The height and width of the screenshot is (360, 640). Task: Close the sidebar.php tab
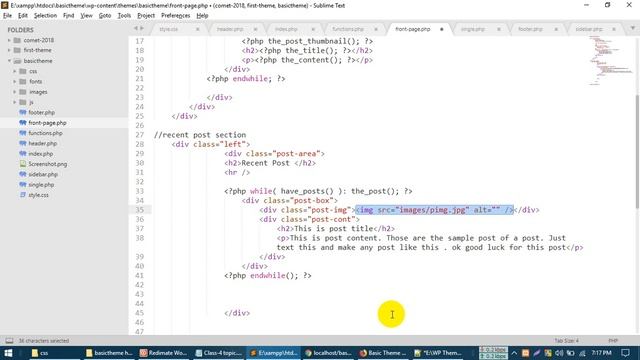pos(614,29)
